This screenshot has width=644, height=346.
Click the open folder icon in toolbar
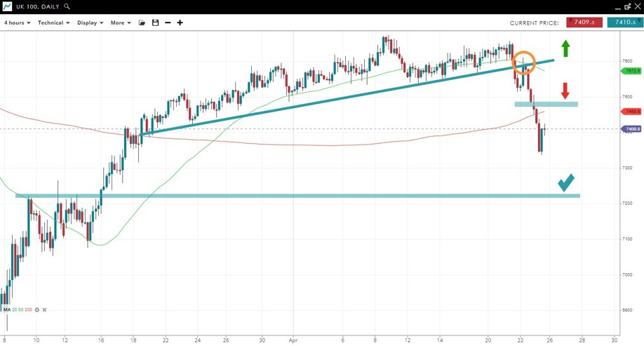(142, 22)
